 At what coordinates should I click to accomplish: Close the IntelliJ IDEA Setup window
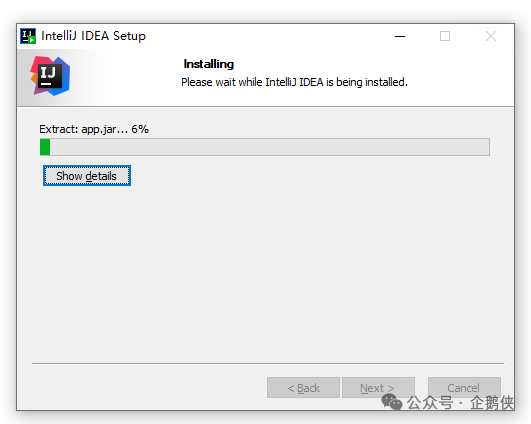[x=491, y=36]
